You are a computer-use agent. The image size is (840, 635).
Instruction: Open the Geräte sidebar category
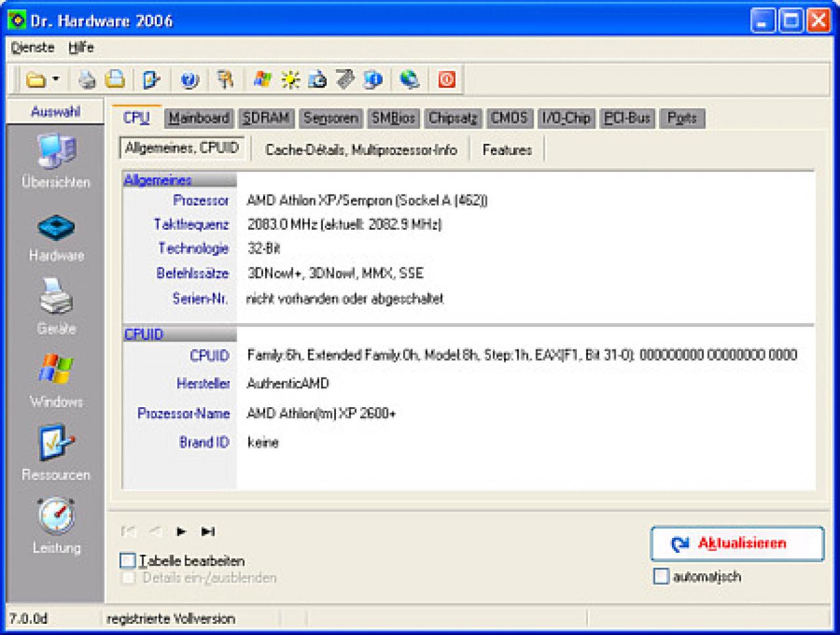pyautogui.click(x=56, y=307)
